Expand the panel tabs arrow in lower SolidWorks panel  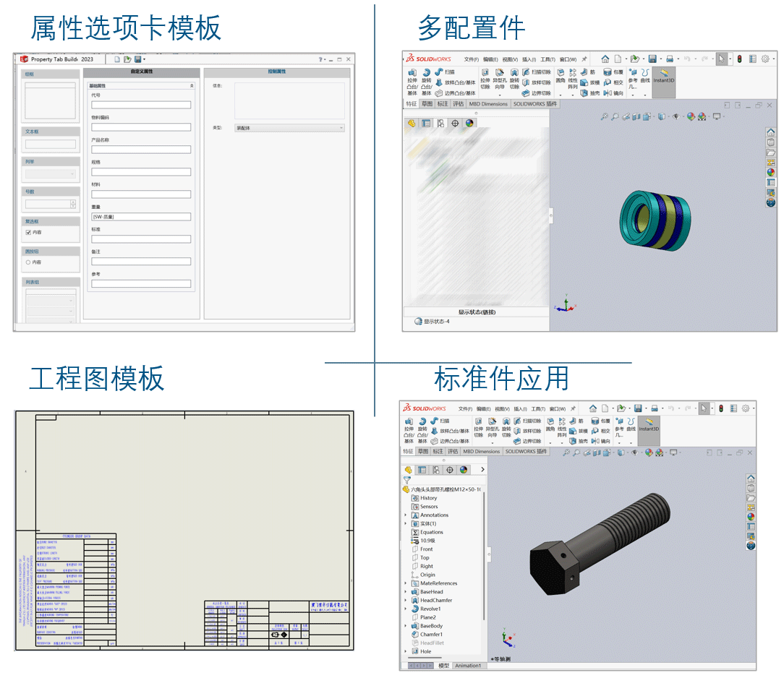coord(482,470)
